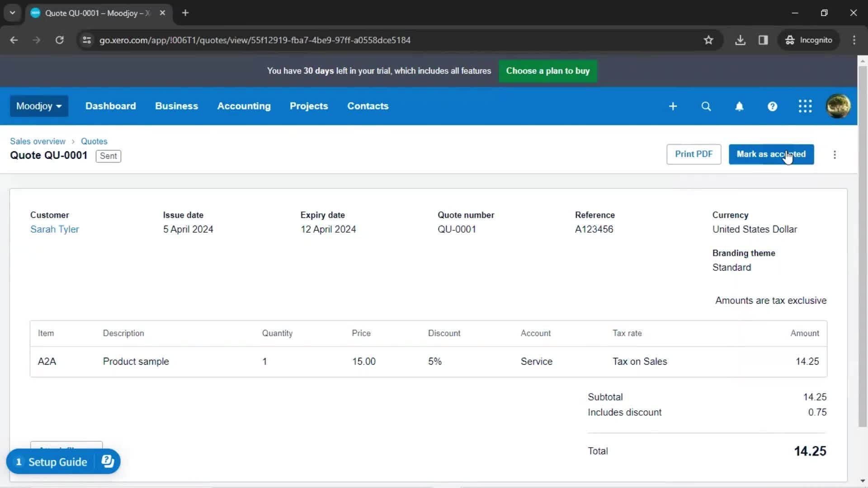
Task: Toggle the browser side panel icon
Action: (x=763, y=40)
